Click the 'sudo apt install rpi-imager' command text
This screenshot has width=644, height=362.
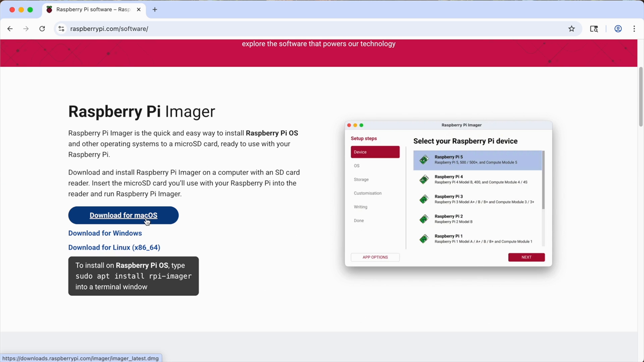tap(133, 276)
